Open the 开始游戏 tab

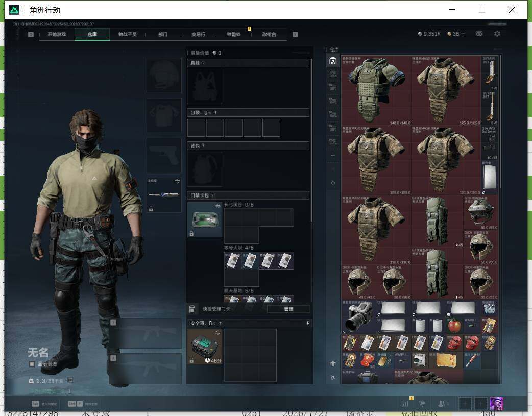click(57, 34)
